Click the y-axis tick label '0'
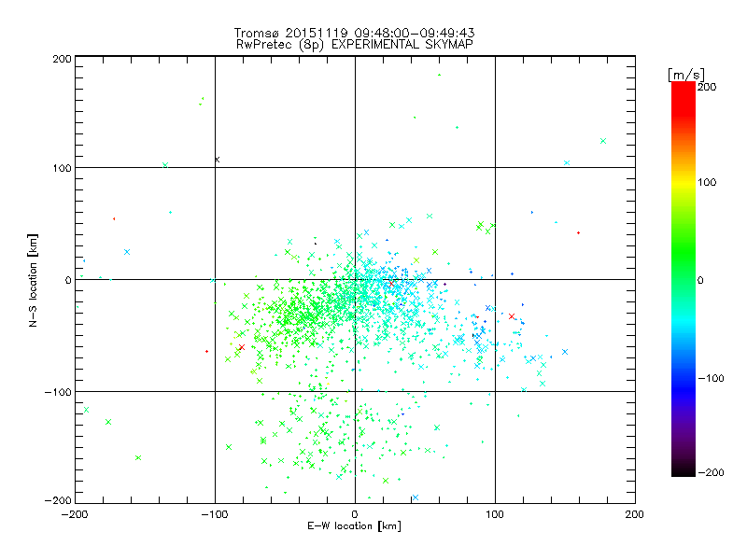This screenshot has height=560, width=747. point(68,281)
